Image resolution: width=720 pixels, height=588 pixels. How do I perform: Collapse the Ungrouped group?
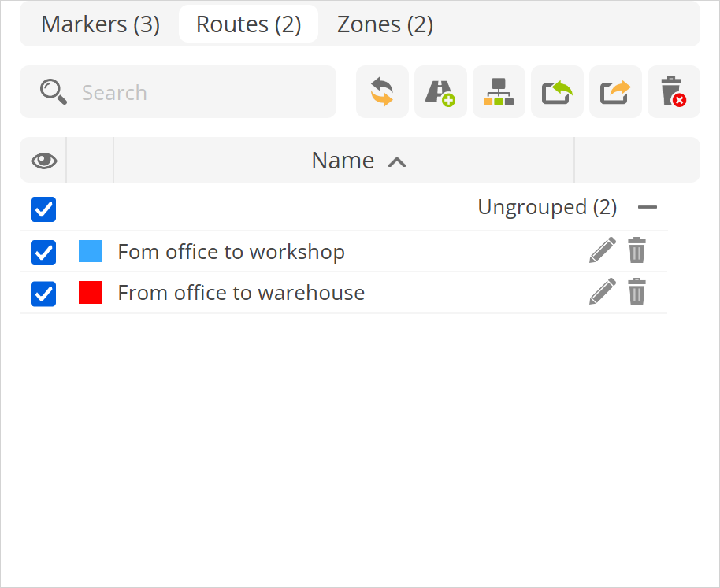648,208
